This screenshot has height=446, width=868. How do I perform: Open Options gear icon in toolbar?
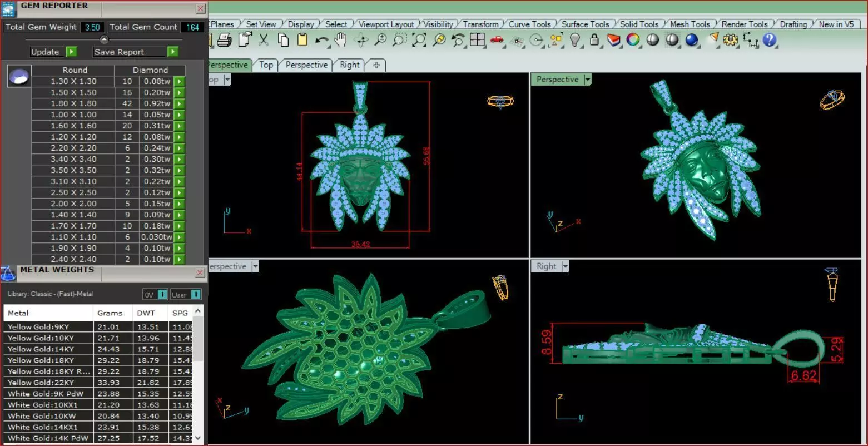(x=730, y=40)
